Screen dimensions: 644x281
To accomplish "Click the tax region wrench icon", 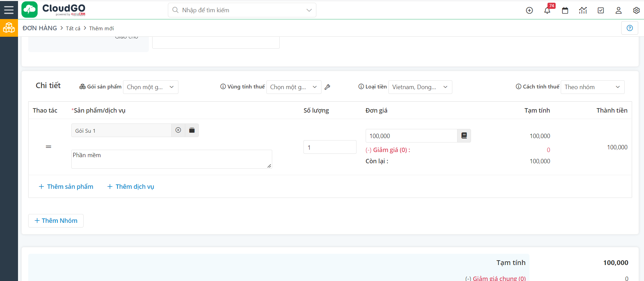I will click(327, 87).
